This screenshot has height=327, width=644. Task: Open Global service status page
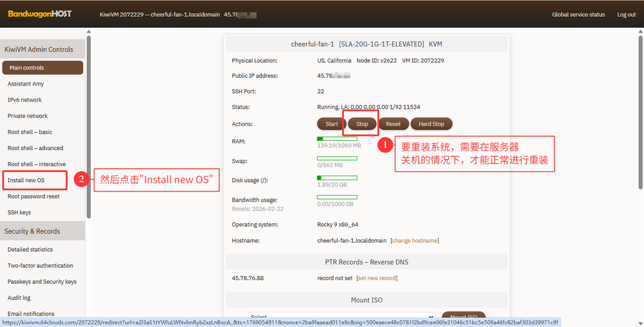coord(578,15)
